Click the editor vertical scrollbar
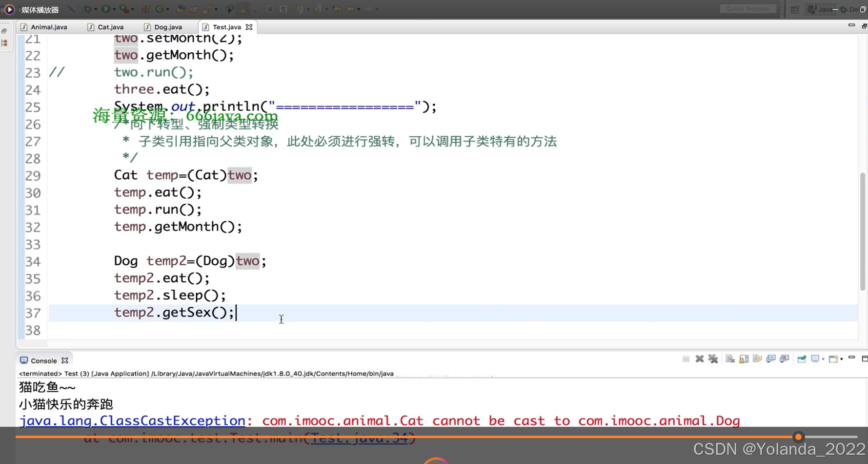 (x=863, y=232)
